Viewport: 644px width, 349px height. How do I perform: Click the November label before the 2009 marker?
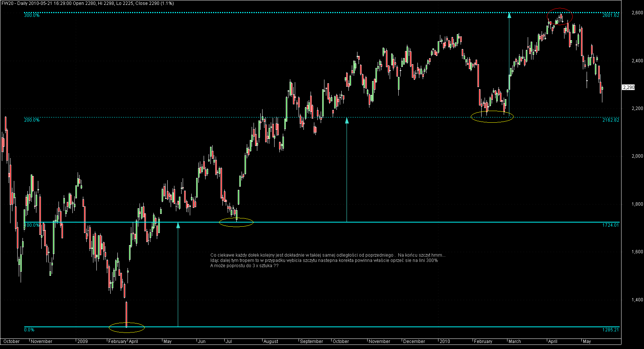click(x=42, y=341)
